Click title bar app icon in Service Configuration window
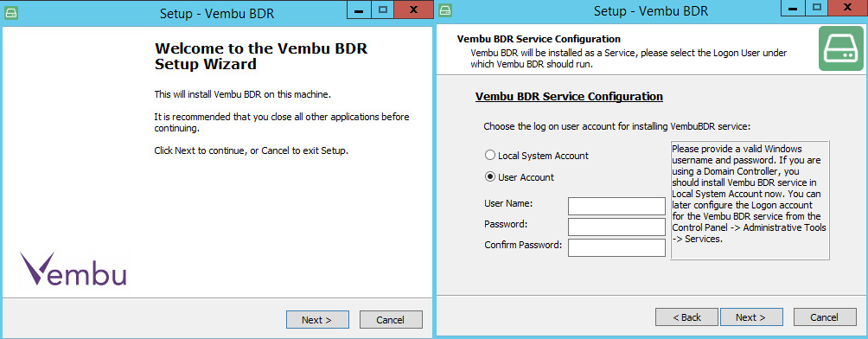The image size is (868, 339). pyautogui.click(x=446, y=10)
